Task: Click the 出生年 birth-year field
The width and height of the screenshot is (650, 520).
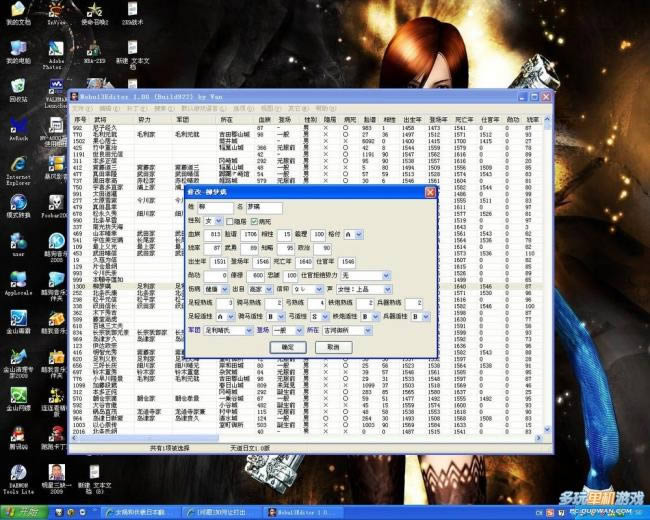Action: [218, 262]
